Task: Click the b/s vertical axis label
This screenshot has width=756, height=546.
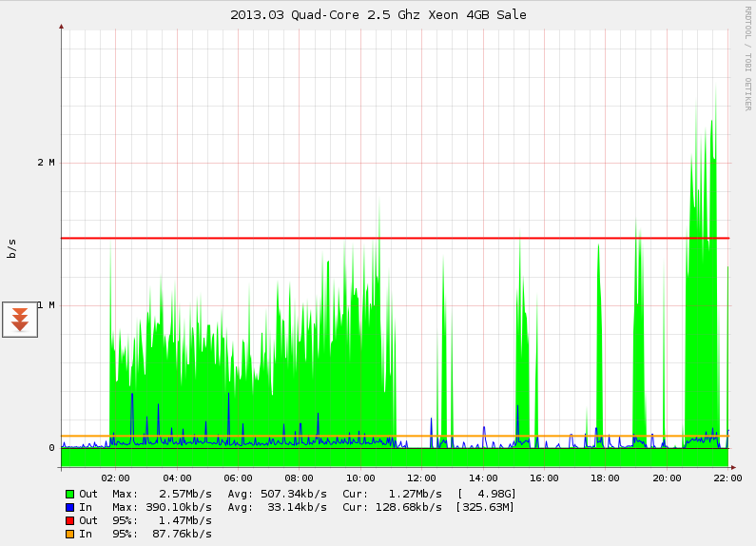Action: 11,248
